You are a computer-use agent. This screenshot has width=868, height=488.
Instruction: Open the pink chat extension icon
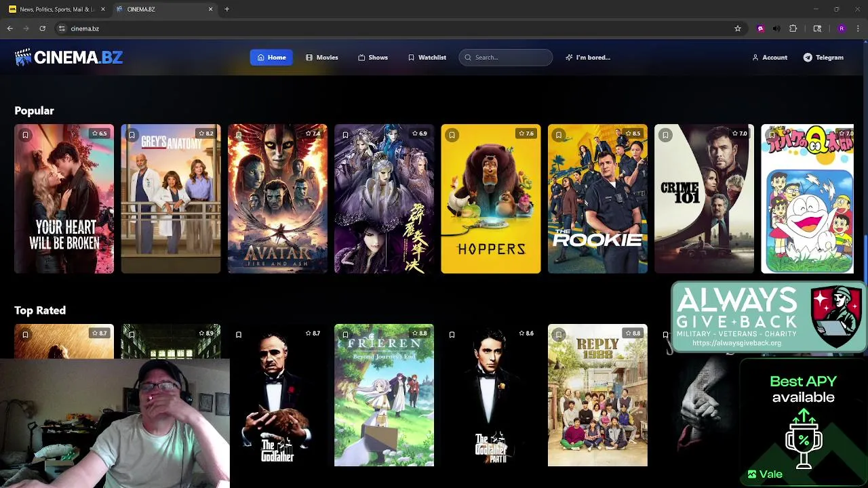pyautogui.click(x=760, y=28)
